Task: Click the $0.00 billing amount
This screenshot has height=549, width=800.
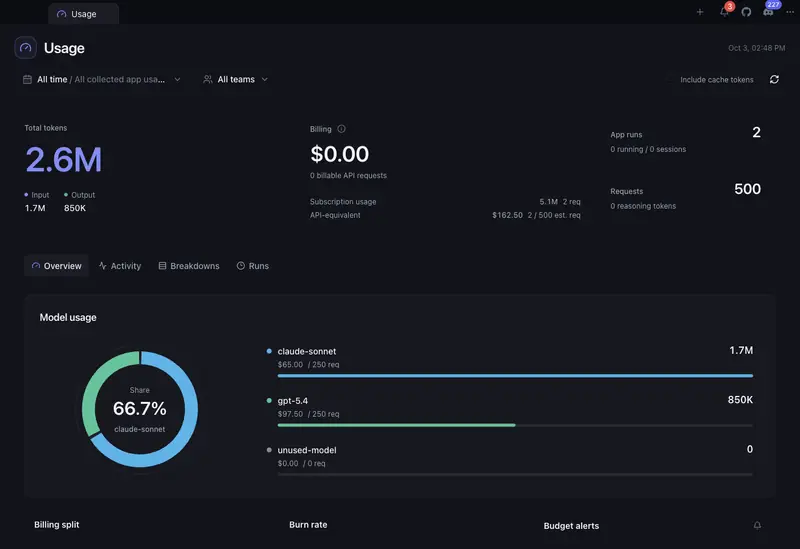Action: 339,154
